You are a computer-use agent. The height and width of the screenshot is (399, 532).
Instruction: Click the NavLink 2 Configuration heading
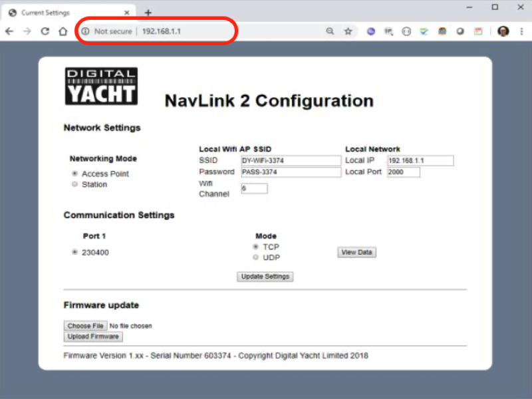coord(269,101)
